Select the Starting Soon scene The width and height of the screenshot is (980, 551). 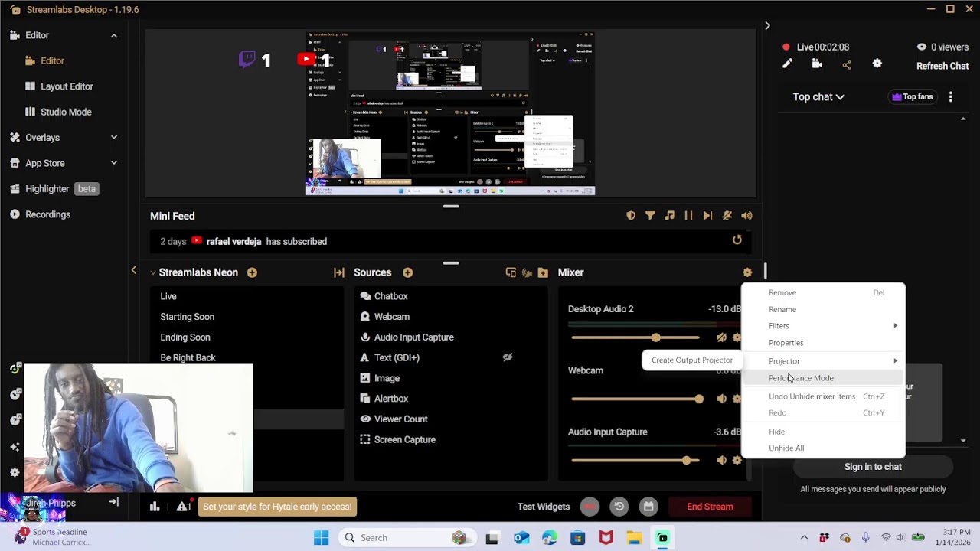pyautogui.click(x=187, y=317)
